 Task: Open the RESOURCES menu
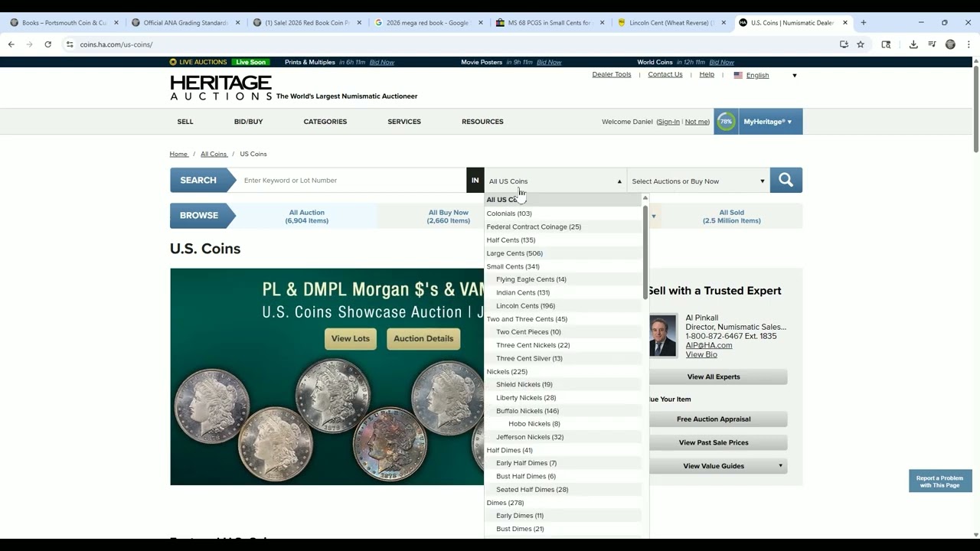click(482, 122)
